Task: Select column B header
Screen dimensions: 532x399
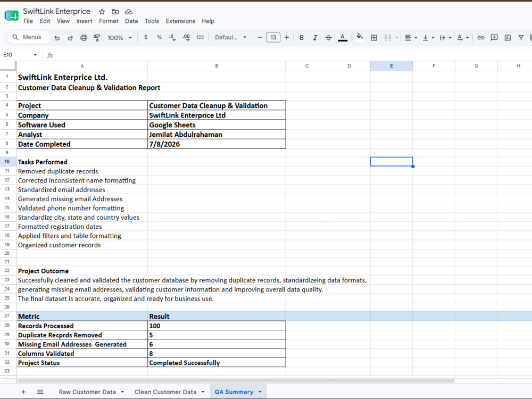Action: (217, 66)
